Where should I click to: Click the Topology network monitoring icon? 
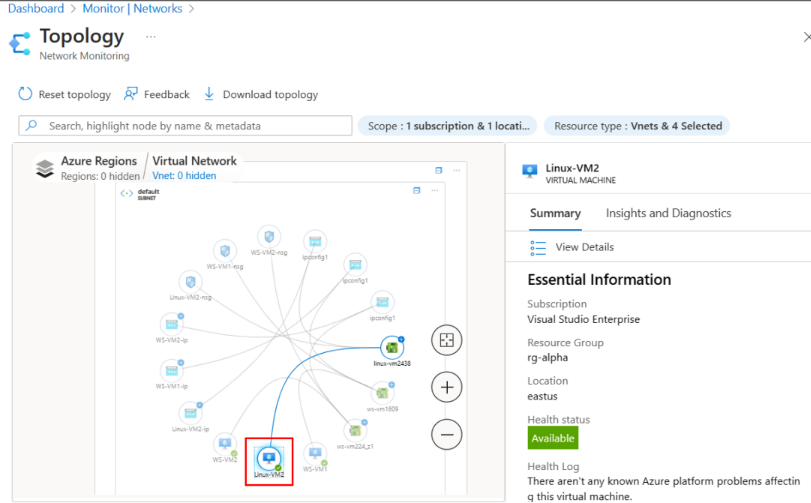point(21,43)
